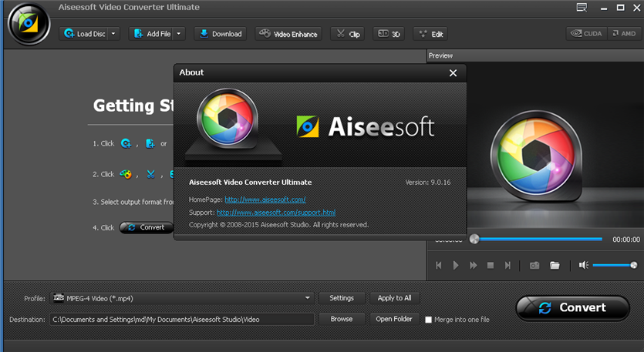This screenshot has width=644, height=352.
Task: Toggle NVIDIA CUDA acceleration
Action: [586, 33]
